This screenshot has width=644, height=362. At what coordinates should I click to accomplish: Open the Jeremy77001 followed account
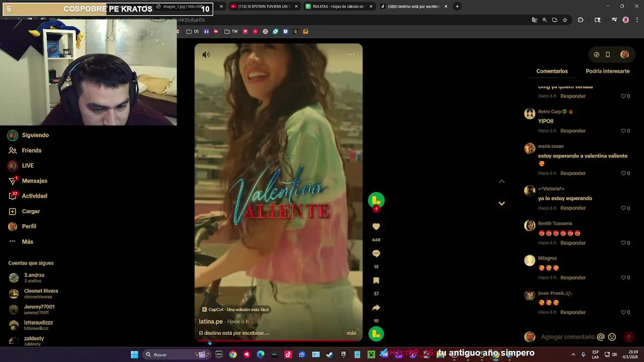tap(32, 309)
